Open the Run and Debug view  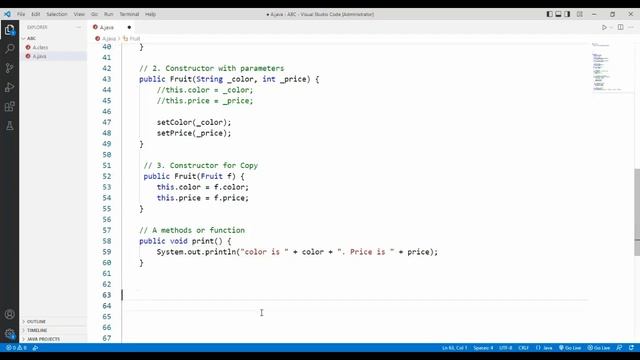pos(9,87)
